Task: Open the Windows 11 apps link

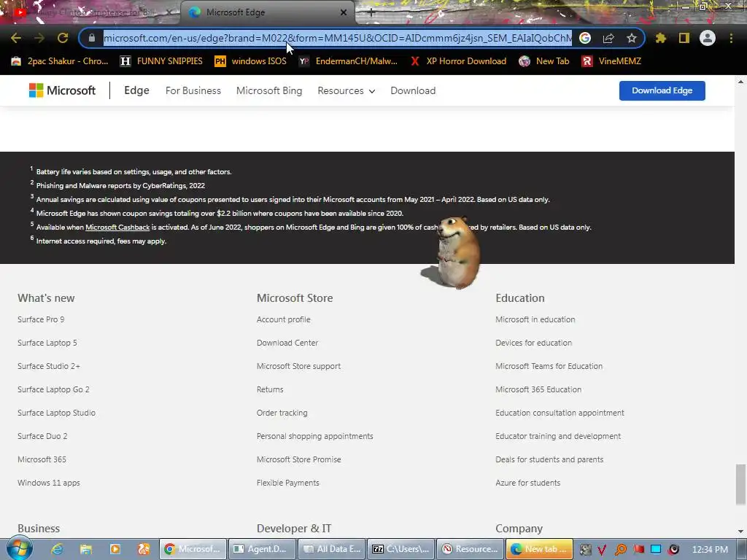Action: pyautogui.click(x=49, y=483)
